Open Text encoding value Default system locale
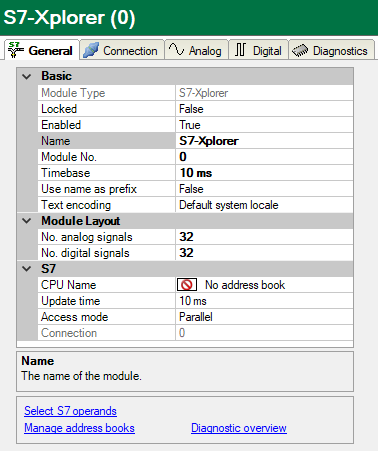The image size is (378, 451). tap(264, 205)
